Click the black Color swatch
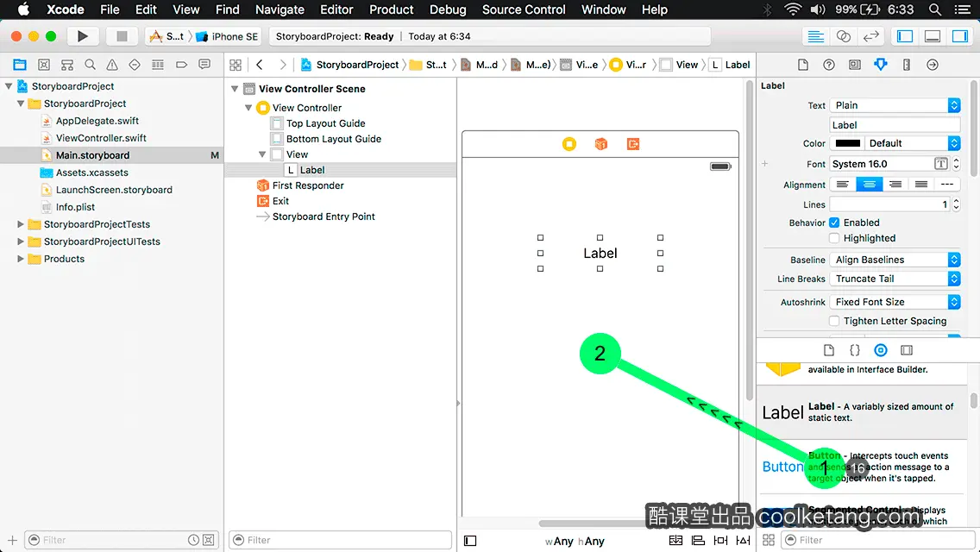Image resolution: width=980 pixels, height=552 pixels. (847, 143)
